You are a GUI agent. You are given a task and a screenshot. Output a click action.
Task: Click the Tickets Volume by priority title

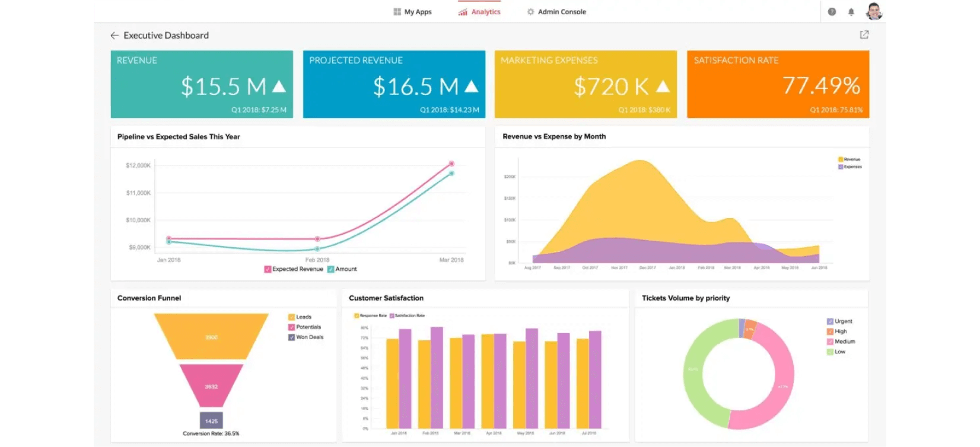686,298
